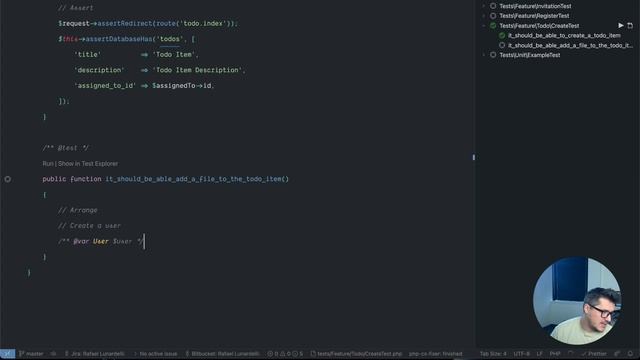Click Show in Test Explorer code lens
The height and width of the screenshot is (360, 640).
point(88,164)
